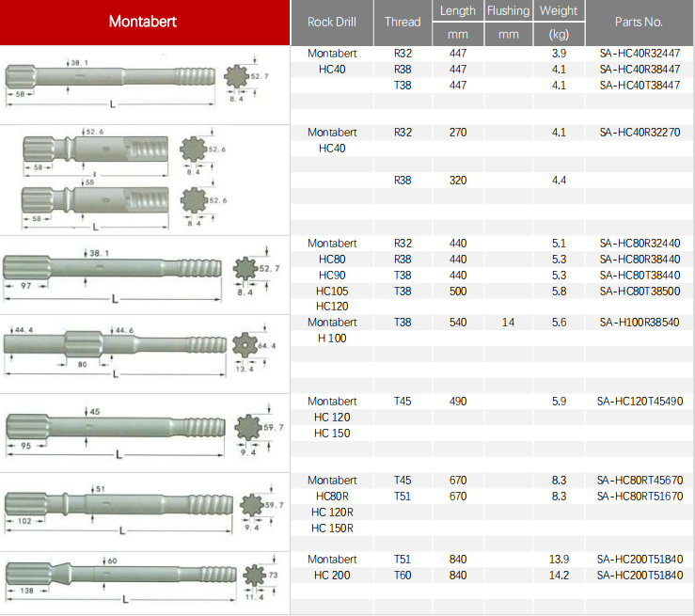Image resolution: width=695 pixels, height=616 pixels.
Task: Click the HC 120R rock drill label
Action: pyautogui.click(x=332, y=513)
